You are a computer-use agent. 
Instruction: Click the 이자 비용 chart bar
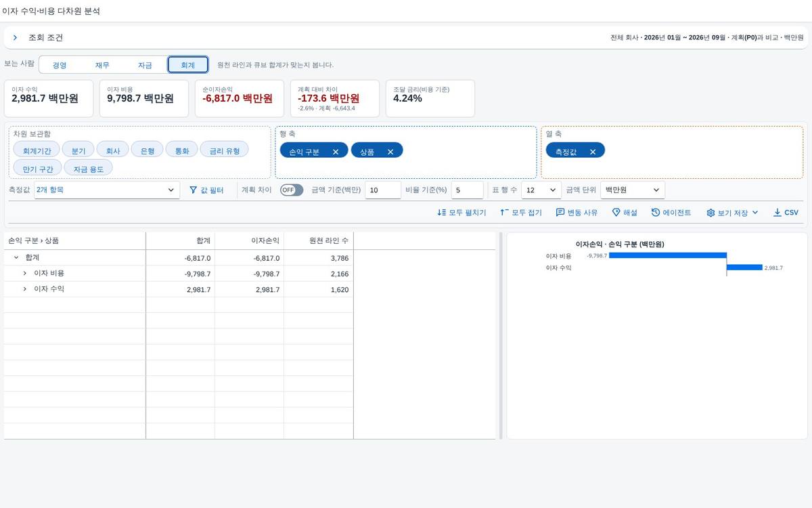(668, 256)
